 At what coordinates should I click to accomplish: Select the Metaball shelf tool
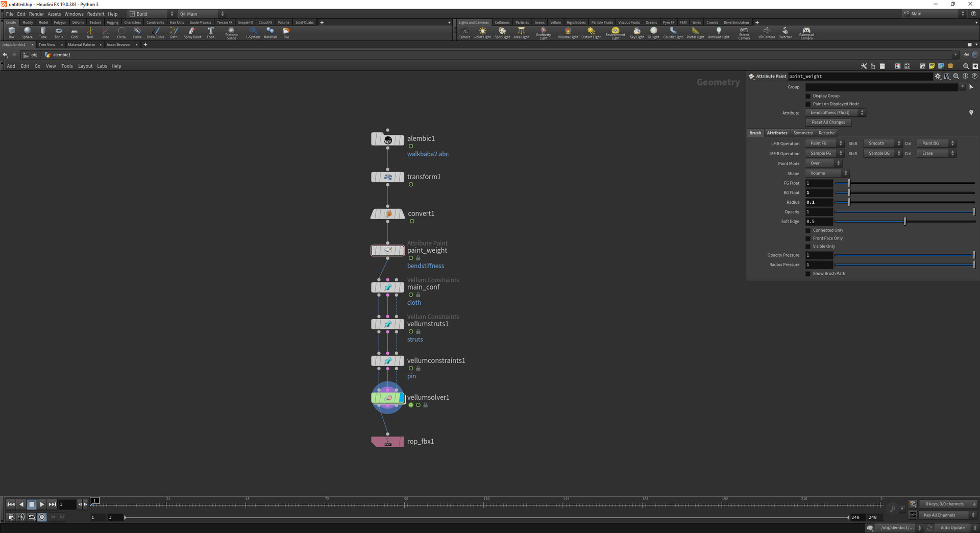click(270, 33)
